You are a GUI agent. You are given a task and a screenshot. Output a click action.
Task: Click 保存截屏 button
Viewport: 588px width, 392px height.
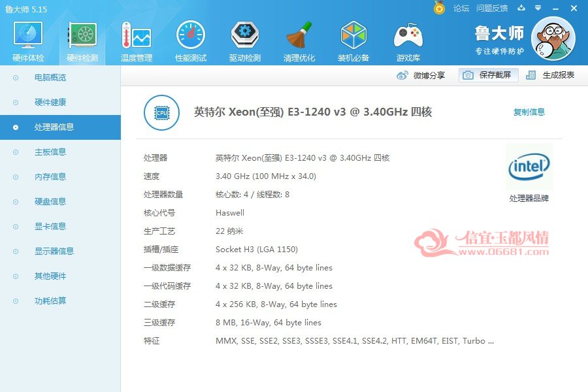click(x=488, y=75)
